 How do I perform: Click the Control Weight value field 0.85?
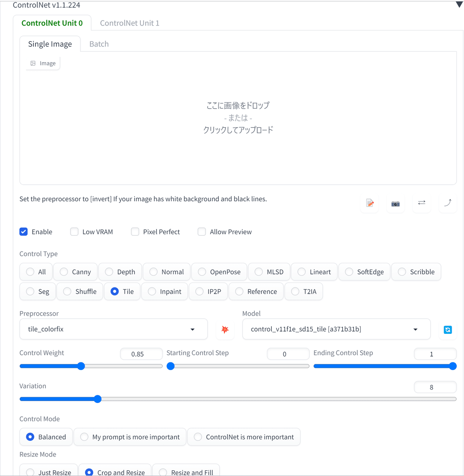coord(142,354)
